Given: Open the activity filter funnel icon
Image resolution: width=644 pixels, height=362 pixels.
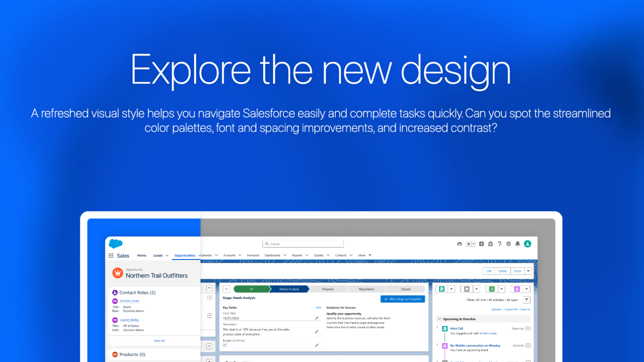Looking at the screenshot, I should click(x=527, y=300).
